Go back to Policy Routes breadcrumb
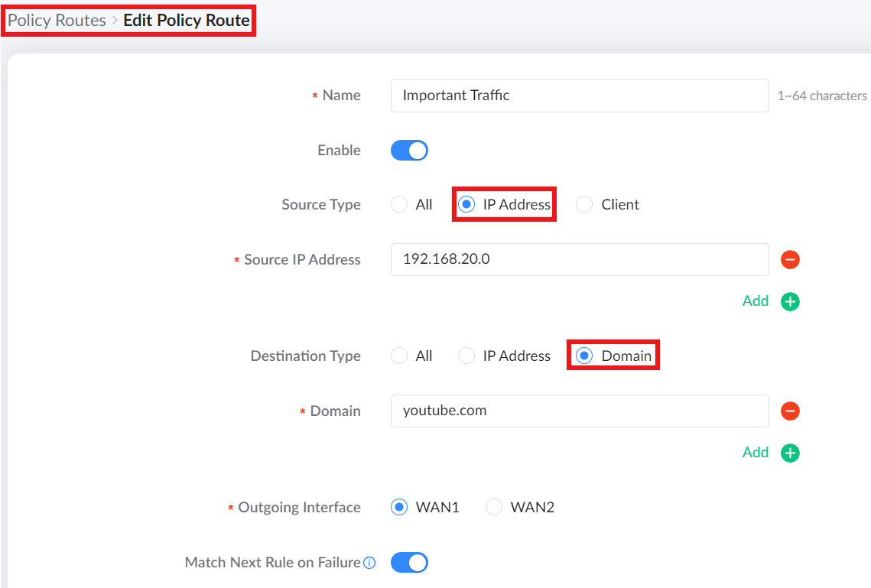The height and width of the screenshot is (588, 871). 57,21
